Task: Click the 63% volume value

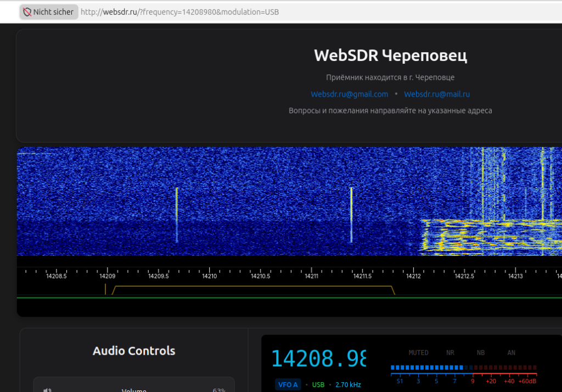Action: click(x=219, y=390)
